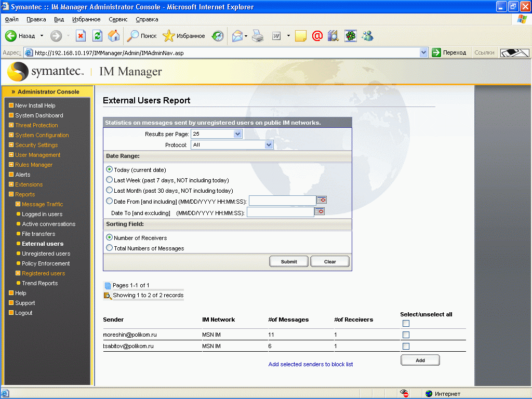Screen dimensions: 532x399
Task: Check the Select/unselect all checkbox
Action: [x=406, y=323]
